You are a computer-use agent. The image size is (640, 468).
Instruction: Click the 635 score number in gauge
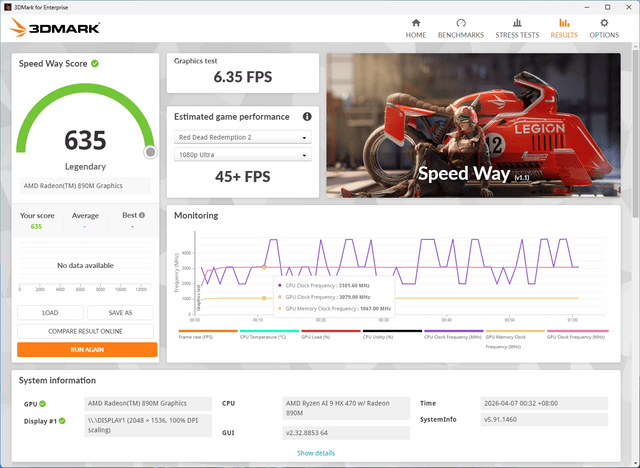coord(85,140)
